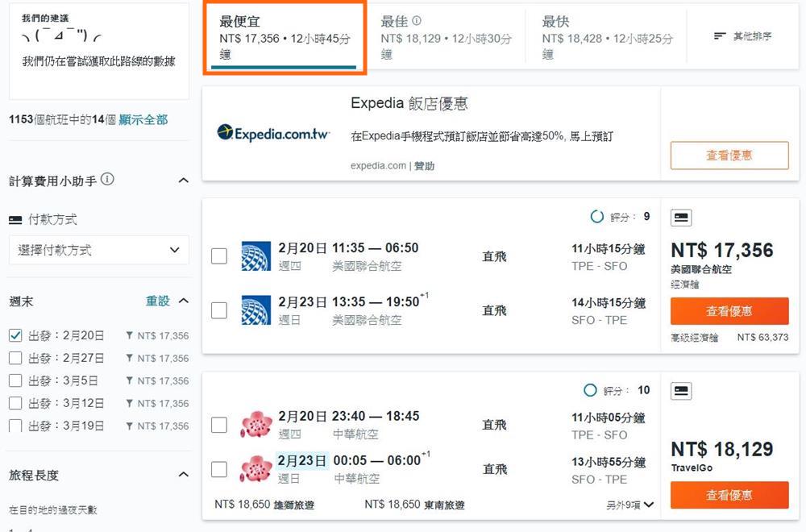Collapse the 週末 filter section
This screenshot has height=532, width=806.
coord(183,301)
